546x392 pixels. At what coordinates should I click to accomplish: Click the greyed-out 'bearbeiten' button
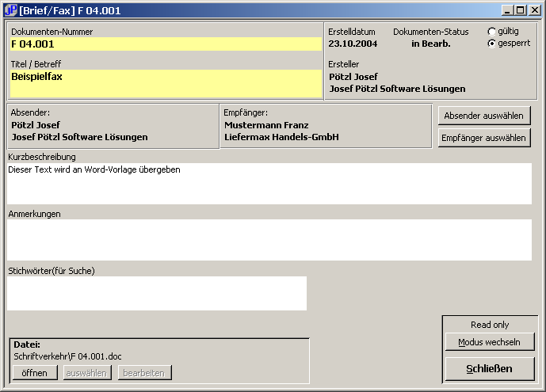[144, 373]
